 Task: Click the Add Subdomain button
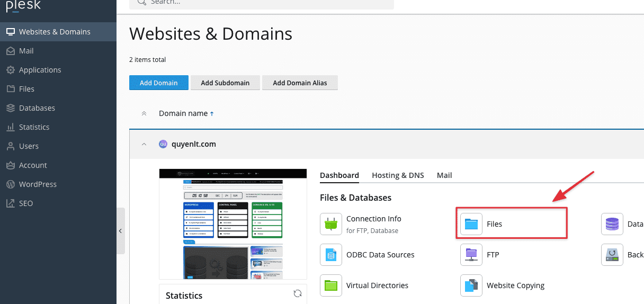(x=225, y=83)
